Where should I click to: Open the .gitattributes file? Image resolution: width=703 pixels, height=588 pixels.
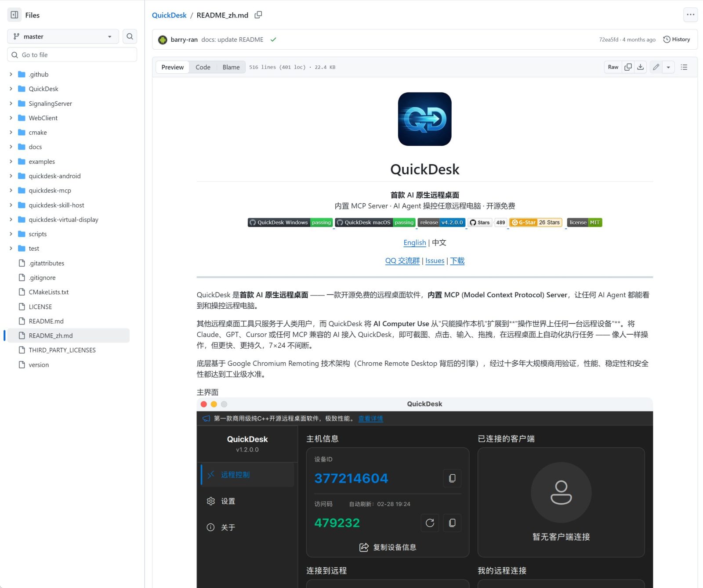coord(47,263)
